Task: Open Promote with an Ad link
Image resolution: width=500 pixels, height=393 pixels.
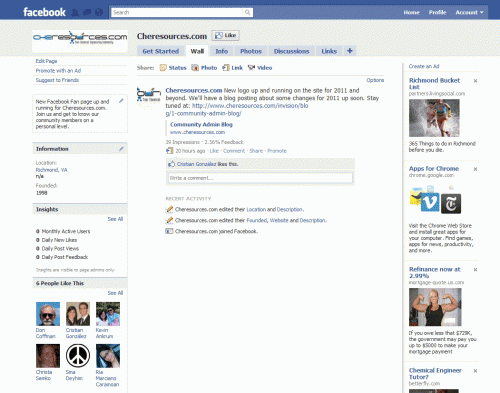Action: click(x=58, y=71)
